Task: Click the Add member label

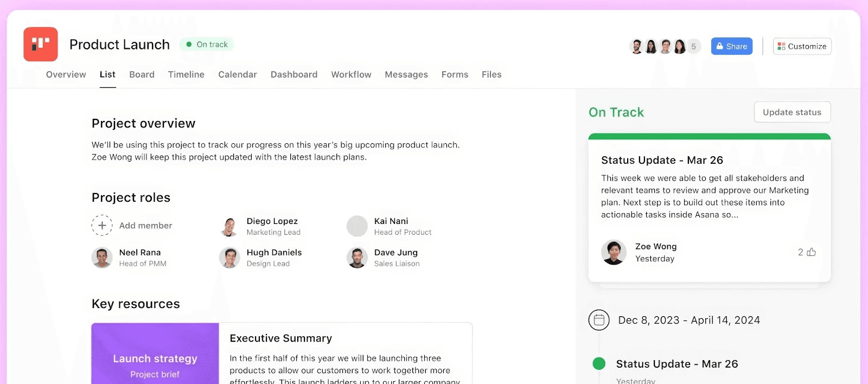Action: tap(145, 226)
